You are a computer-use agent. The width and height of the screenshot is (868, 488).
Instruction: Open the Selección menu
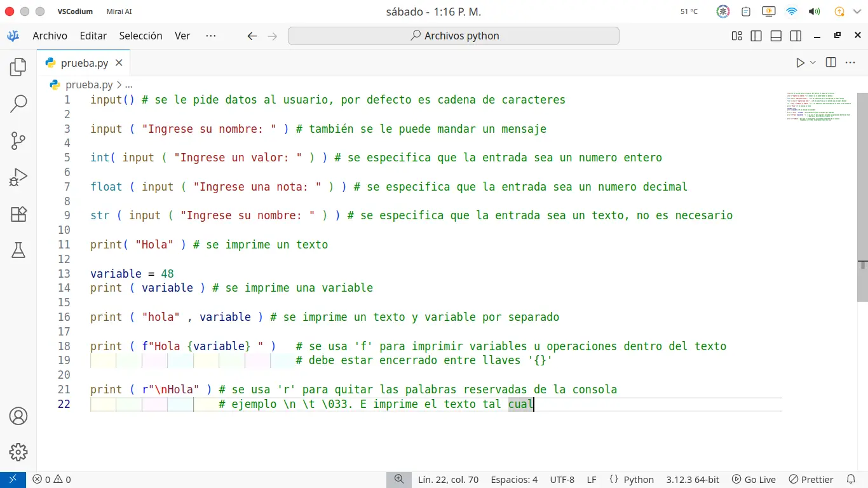141,36
